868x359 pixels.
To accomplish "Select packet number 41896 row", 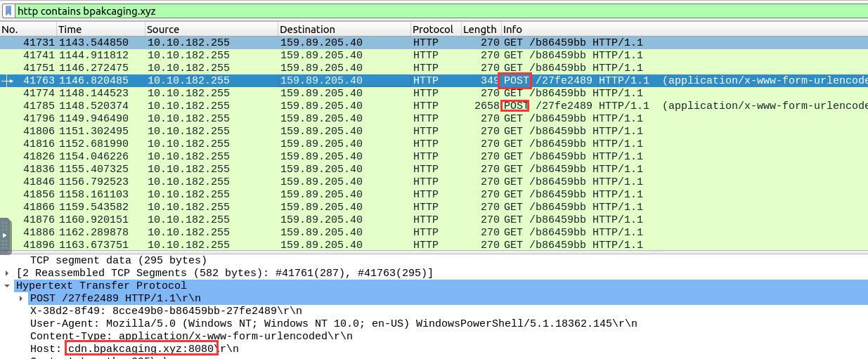I will click(281, 245).
